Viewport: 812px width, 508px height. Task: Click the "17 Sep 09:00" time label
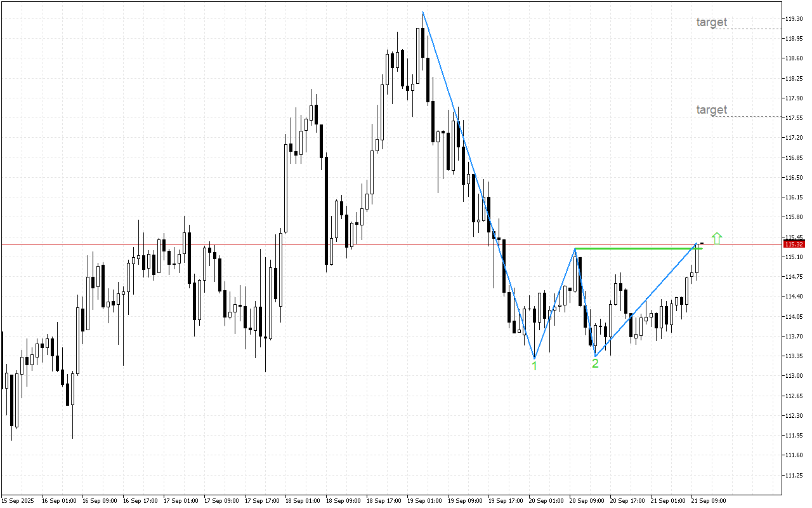tap(221, 500)
